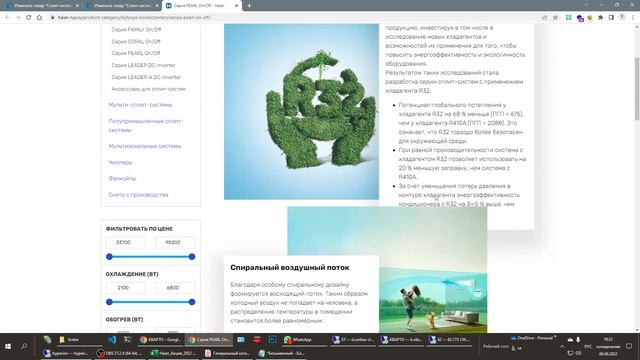Open the Windows Start menu
This screenshot has width=640, height=360.
(x=8, y=346)
